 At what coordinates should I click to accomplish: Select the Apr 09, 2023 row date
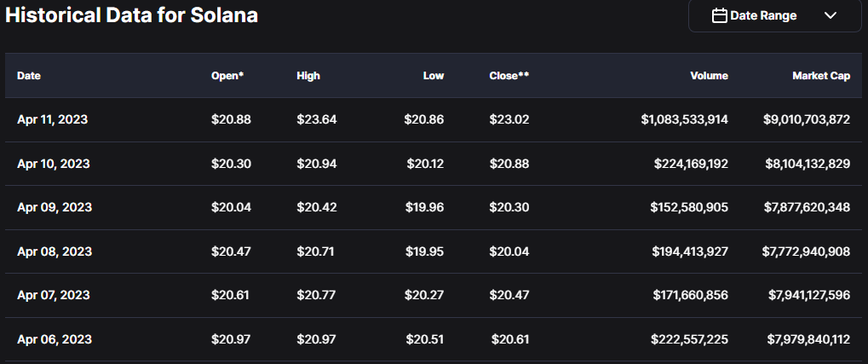(x=53, y=208)
